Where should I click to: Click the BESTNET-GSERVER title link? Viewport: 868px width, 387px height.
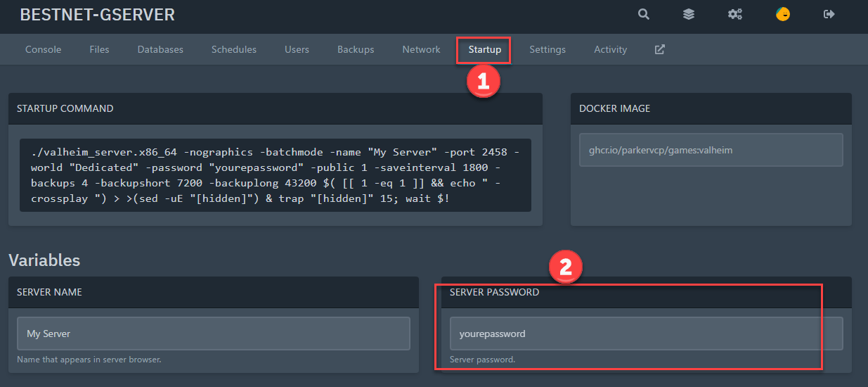[x=97, y=15]
